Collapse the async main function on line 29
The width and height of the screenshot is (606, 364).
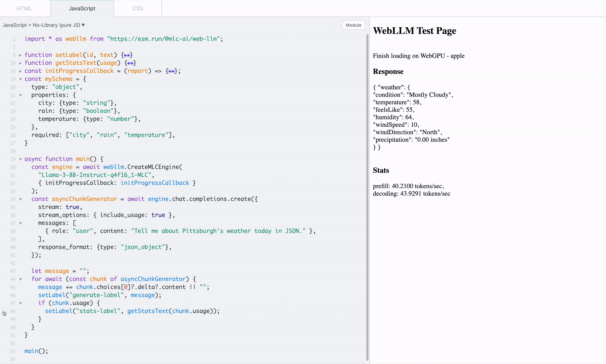[x=20, y=159]
